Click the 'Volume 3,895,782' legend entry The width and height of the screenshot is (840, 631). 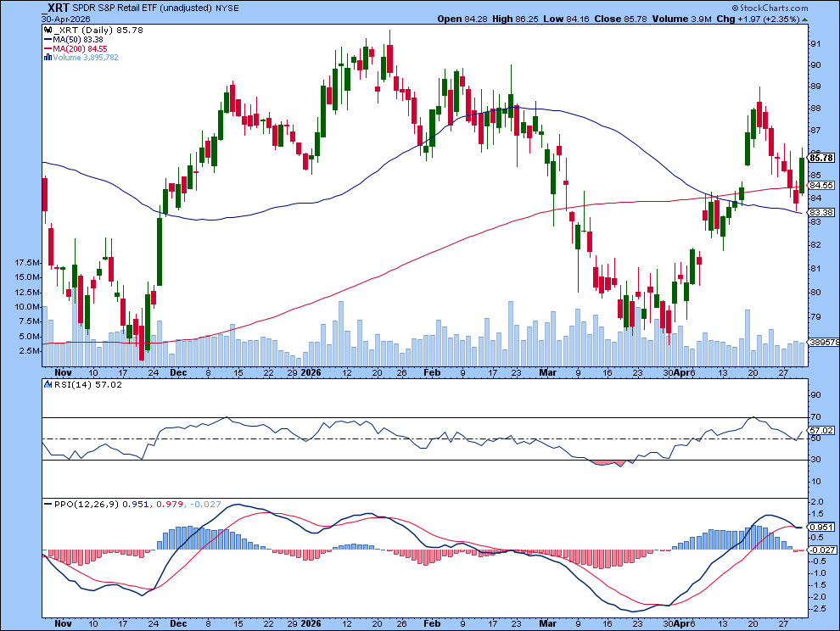pos(86,58)
